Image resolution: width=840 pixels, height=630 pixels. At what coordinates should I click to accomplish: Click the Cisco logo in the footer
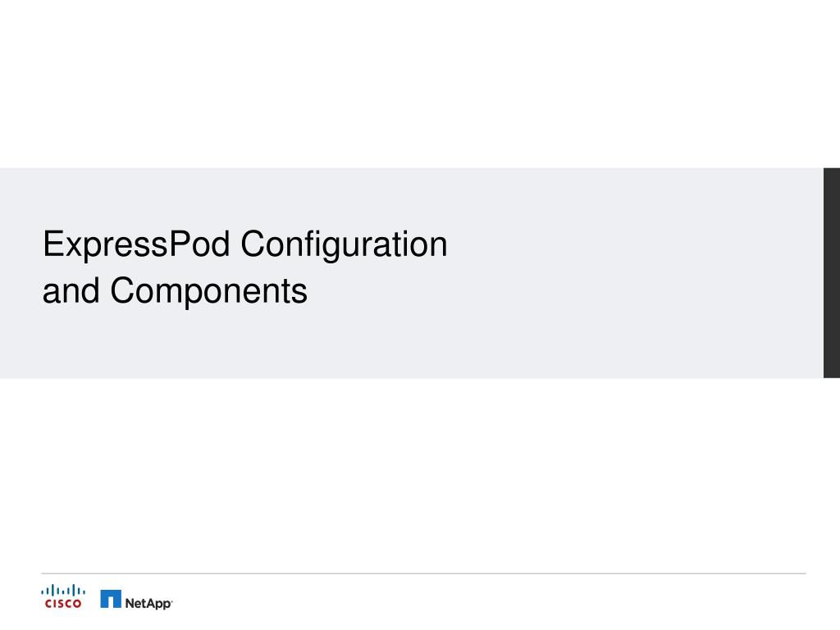pos(63,596)
